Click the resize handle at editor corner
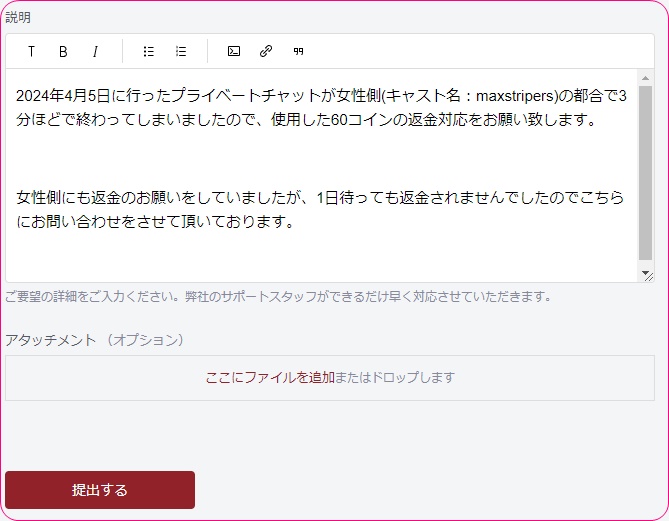 647,275
